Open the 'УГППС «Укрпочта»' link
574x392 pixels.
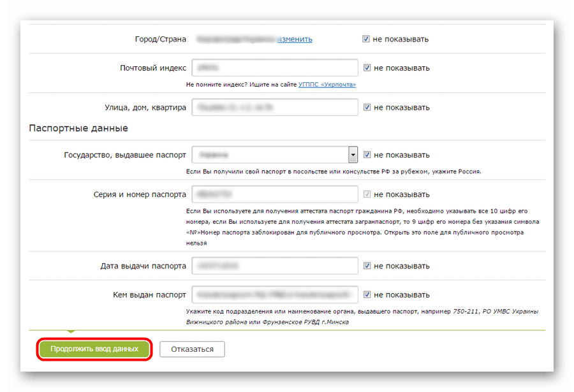[x=327, y=85]
